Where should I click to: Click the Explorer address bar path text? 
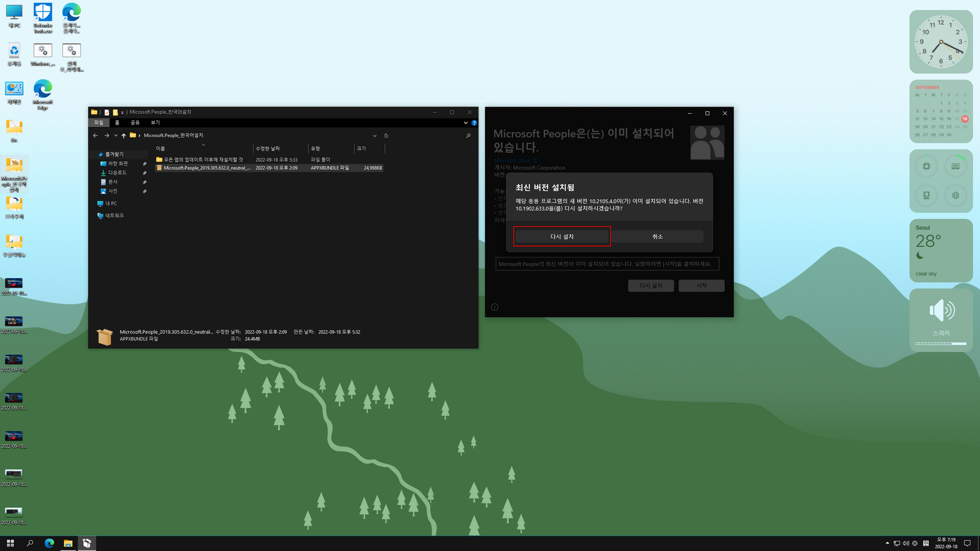click(x=173, y=136)
